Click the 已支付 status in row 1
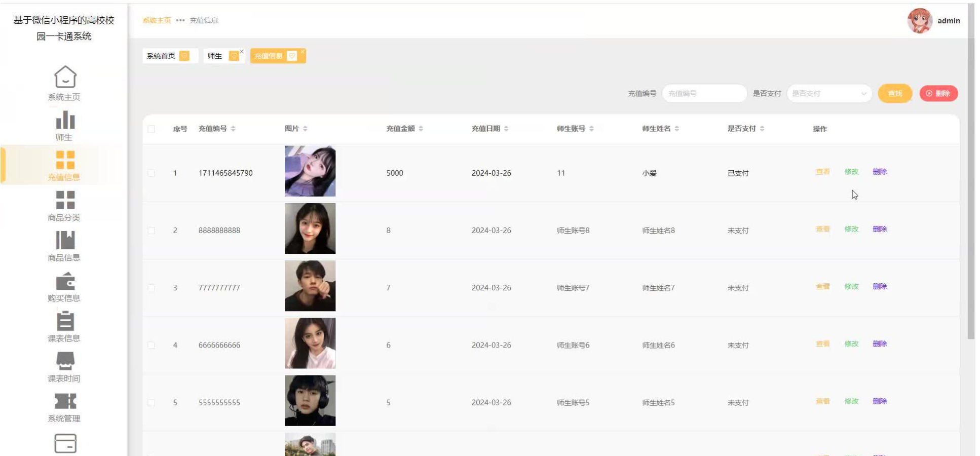 coord(738,173)
